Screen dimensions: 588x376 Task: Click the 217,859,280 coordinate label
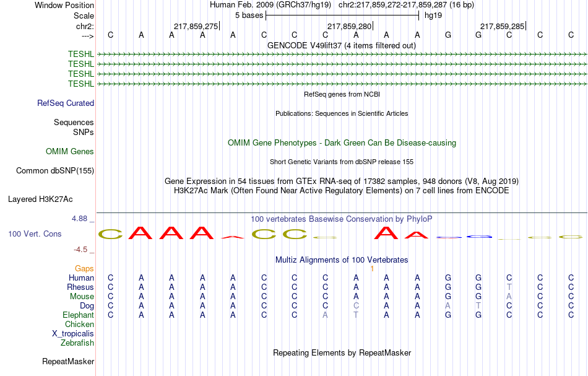[349, 26]
